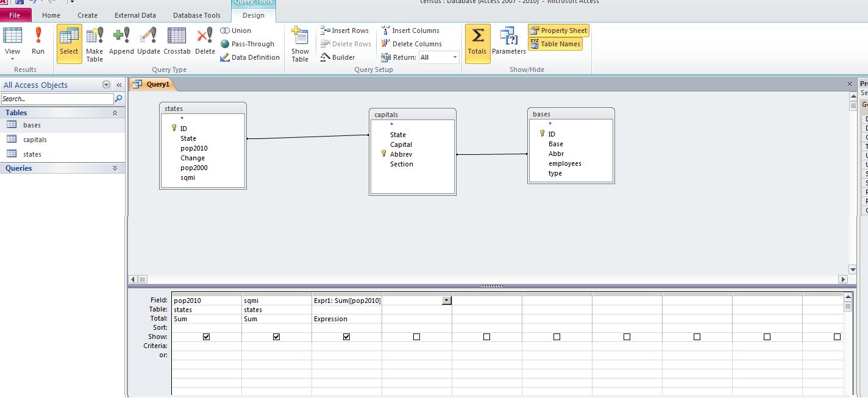Insert Columns in the query grid
Image resolution: width=868 pixels, height=406 pixels.
pos(410,30)
